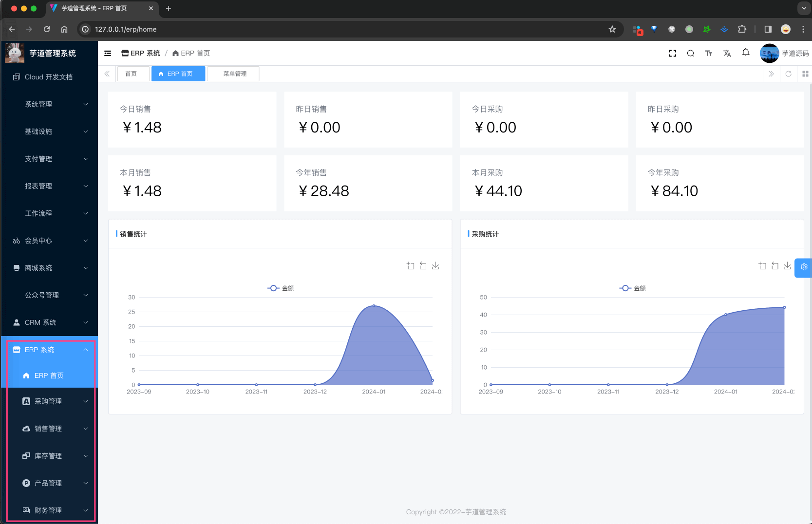
Task: Download sales chart as image
Action: 435,266
